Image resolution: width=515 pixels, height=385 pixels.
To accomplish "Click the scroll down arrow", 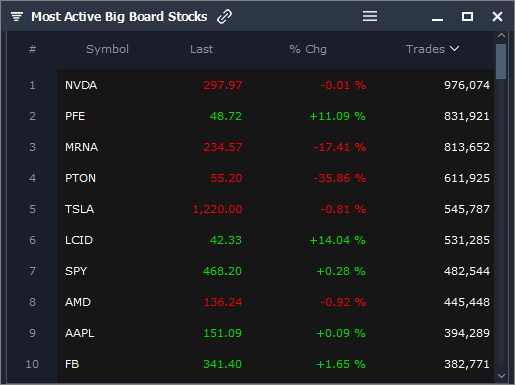I will tap(501, 376).
